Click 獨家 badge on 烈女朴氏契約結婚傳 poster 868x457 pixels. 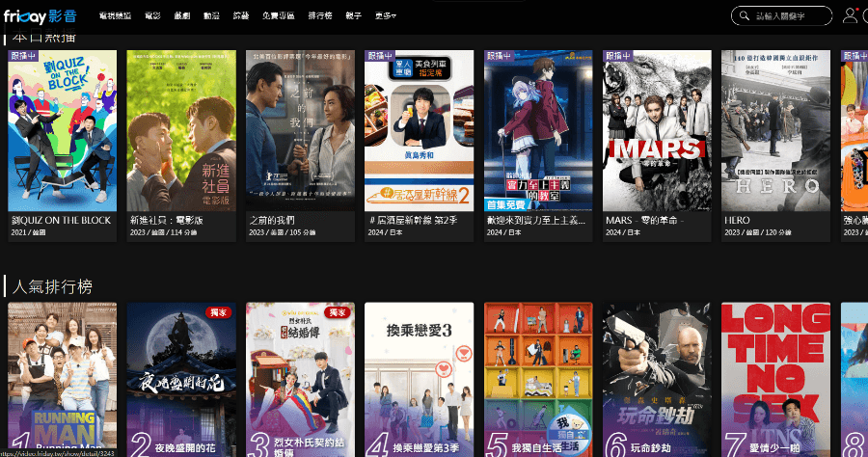tap(338, 312)
